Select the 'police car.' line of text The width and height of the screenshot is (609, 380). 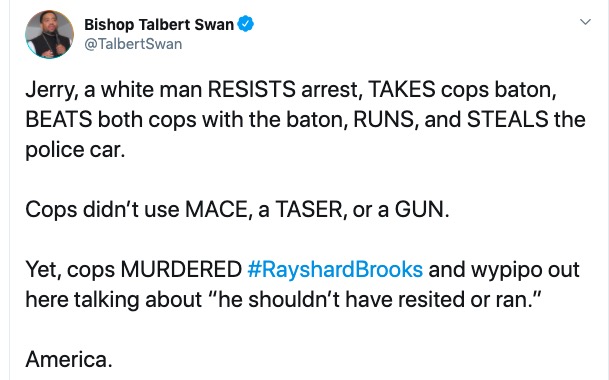(75, 150)
